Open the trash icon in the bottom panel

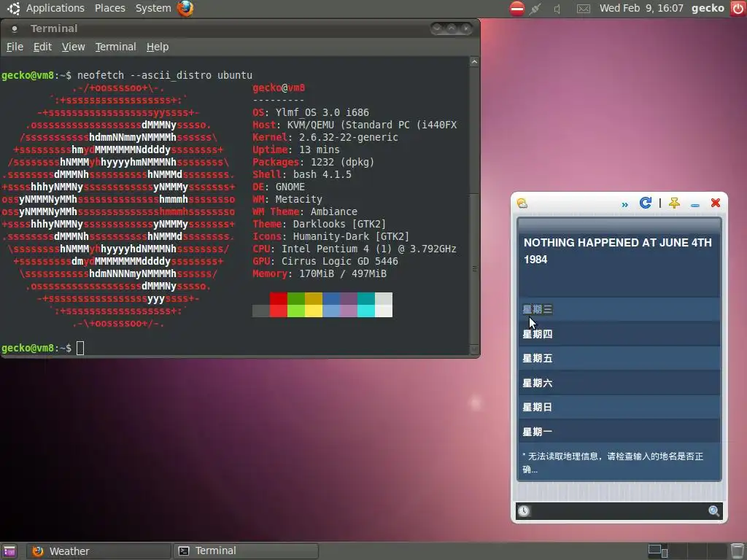[738, 551]
